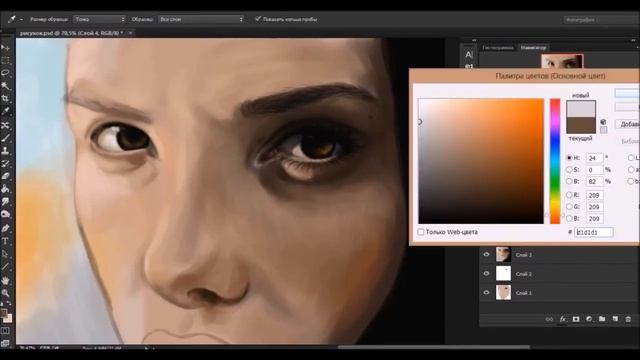Select the Smudge tool

(5, 202)
